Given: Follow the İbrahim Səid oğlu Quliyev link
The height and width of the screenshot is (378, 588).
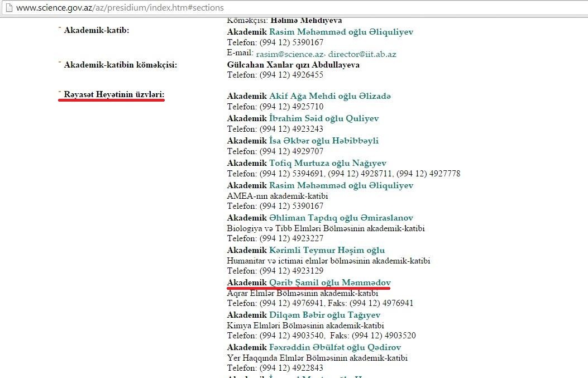Looking at the screenshot, I should pyautogui.click(x=324, y=118).
